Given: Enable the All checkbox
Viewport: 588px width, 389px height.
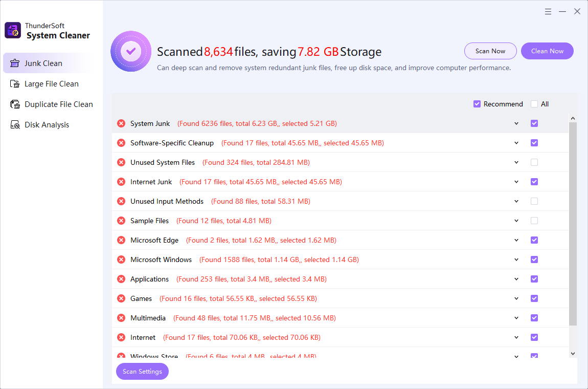Looking at the screenshot, I should pos(534,104).
